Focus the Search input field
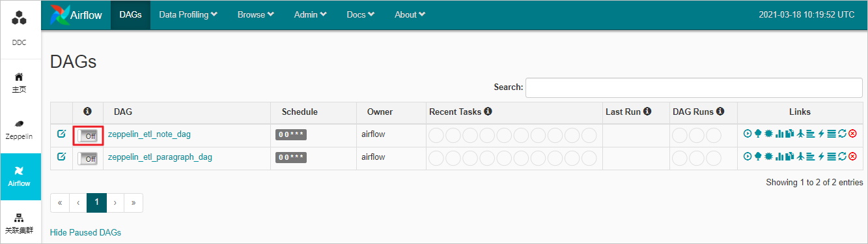 (x=694, y=87)
